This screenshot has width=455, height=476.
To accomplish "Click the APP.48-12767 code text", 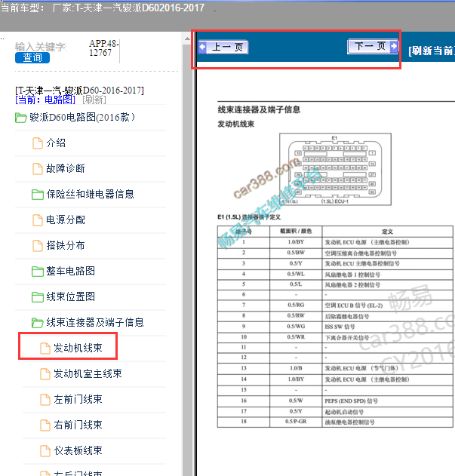I will 103,48.
